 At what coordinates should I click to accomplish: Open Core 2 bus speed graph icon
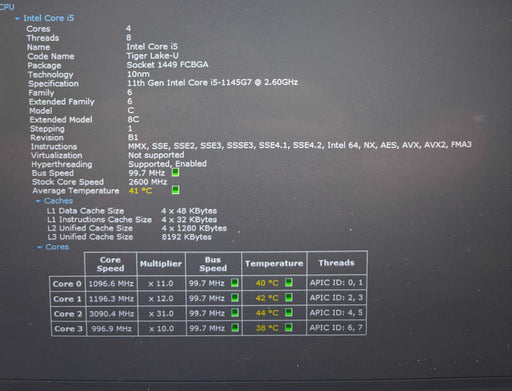click(x=235, y=313)
